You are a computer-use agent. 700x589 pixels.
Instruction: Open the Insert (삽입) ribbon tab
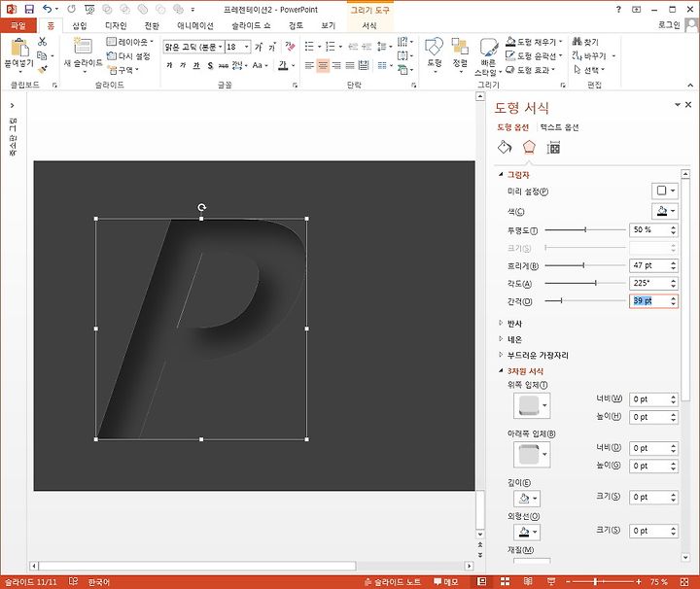pos(80,25)
